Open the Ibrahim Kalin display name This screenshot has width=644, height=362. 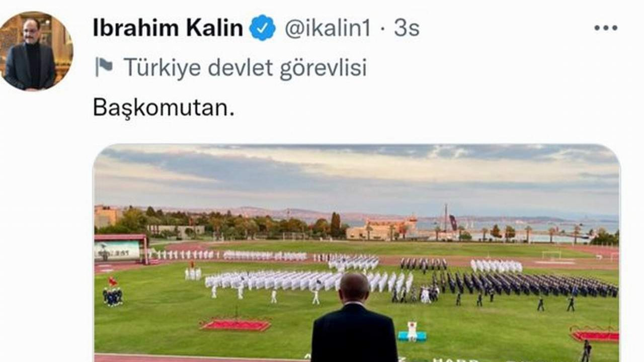click(168, 28)
